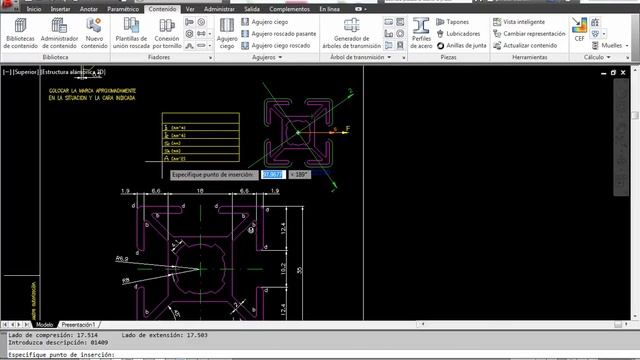Open the Ver ribbon tab
The width and height of the screenshot is (640, 360).
tap(190, 9)
